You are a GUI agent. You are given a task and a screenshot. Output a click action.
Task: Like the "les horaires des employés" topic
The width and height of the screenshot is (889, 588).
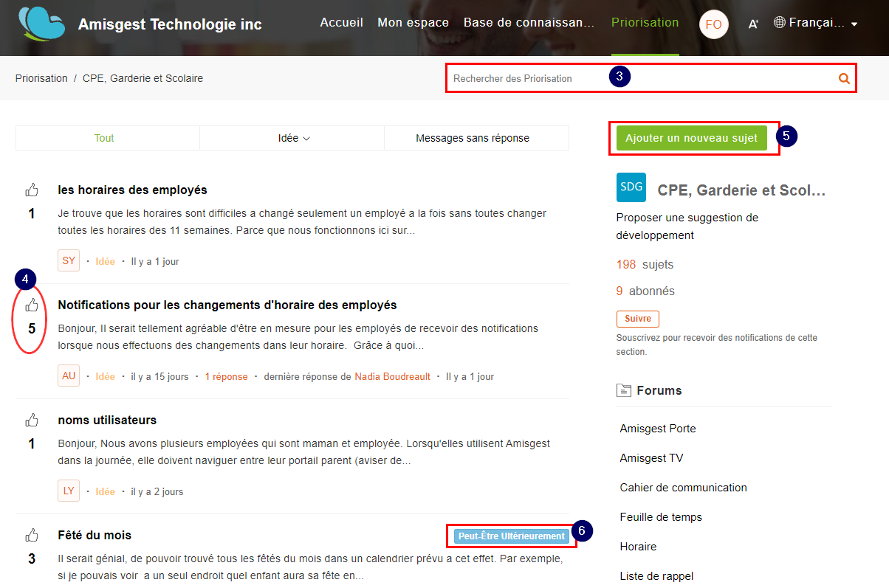pyautogui.click(x=32, y=190)
